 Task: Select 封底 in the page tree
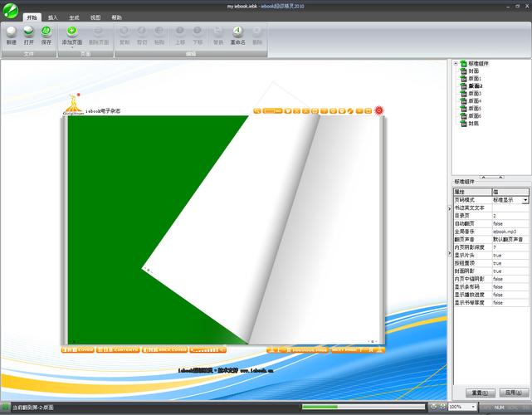click(473, 124)
